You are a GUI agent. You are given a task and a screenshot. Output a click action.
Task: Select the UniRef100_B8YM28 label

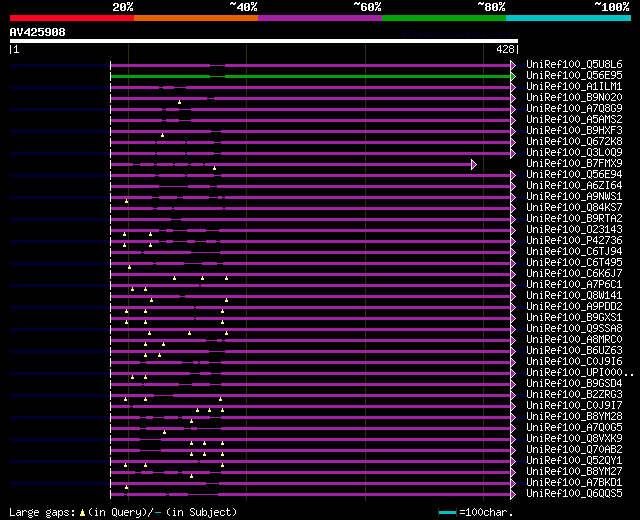(574, 417)
